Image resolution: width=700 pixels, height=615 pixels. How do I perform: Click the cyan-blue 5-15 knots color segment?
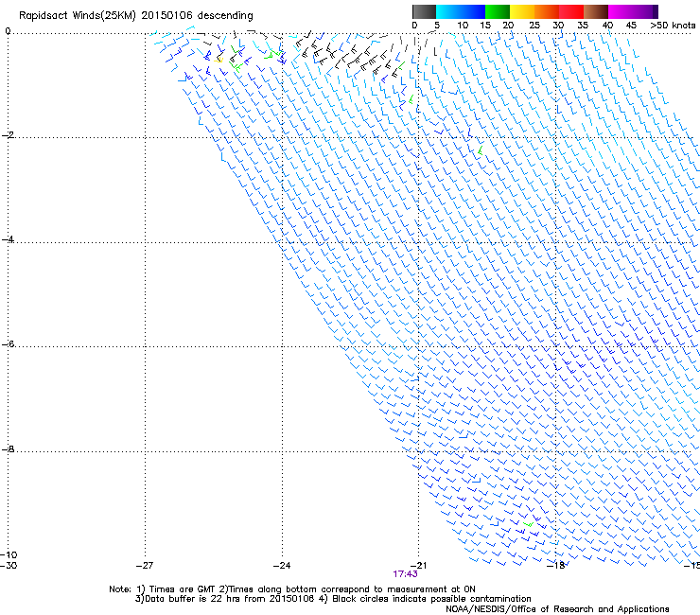click(461, 11)
